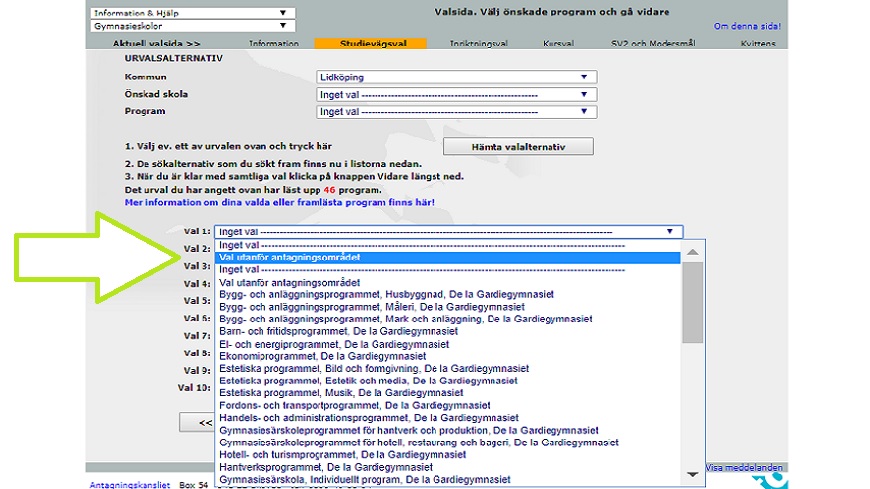Viewport: 870px width, 489px height.
Task: Select Handels- och administrationsprogrammet option
Action: (447, 418)
